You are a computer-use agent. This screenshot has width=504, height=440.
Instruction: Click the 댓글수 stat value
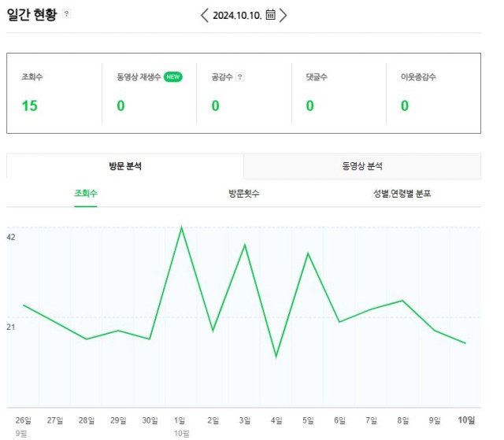pyautogui.click(x=309, y=106)
